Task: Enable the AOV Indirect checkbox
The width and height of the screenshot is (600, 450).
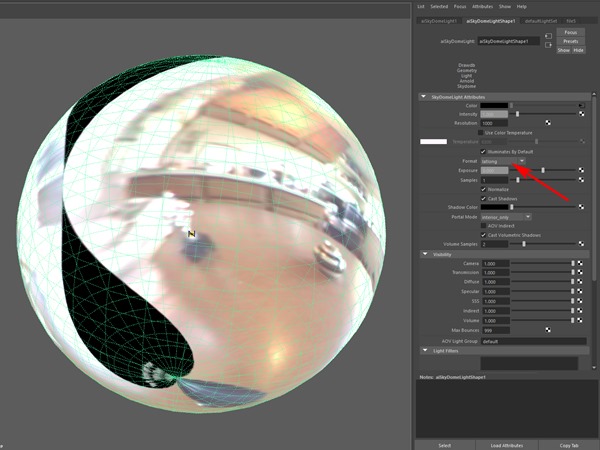Action: click(483, 226)
